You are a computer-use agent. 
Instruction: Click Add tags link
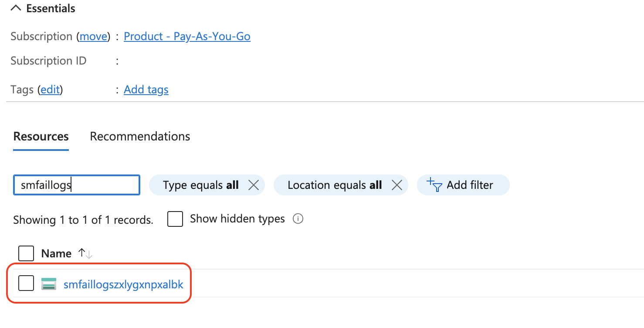146,89
